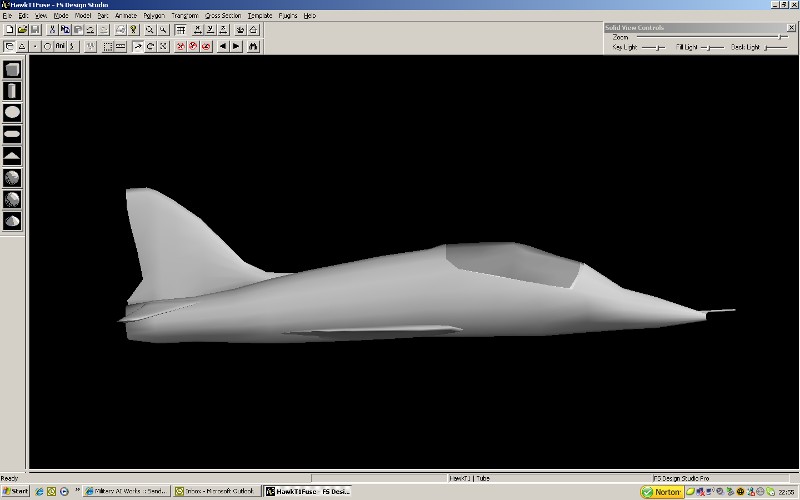The width and height of the screenshot is (800, 500).
Task: Switch to the Microsoft Outlook taskbar window
Action: pos(216,491)
